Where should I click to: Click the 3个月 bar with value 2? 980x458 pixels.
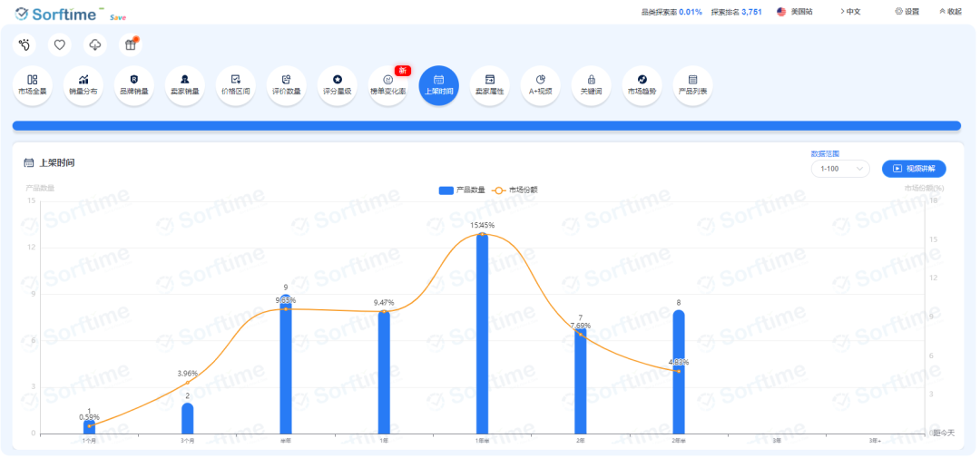click(x=188, y=419)
